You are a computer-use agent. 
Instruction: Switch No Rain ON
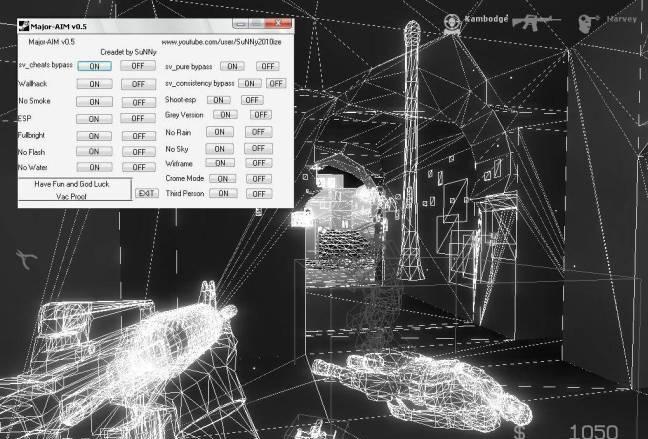(x=219, y=132)
